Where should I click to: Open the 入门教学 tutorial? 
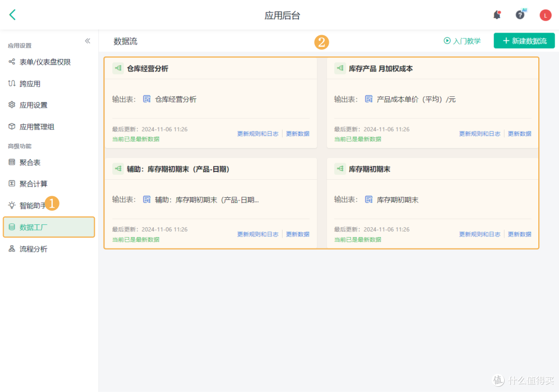click(462, 40)
